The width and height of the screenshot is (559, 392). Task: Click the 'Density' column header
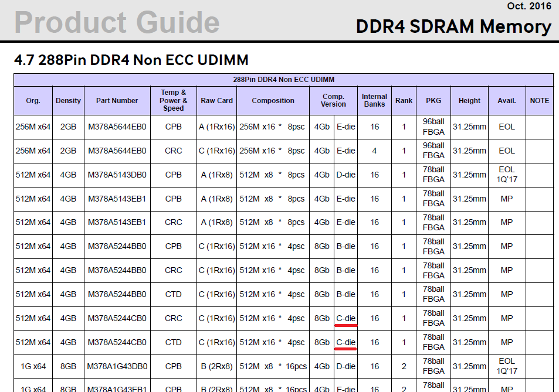68,100
